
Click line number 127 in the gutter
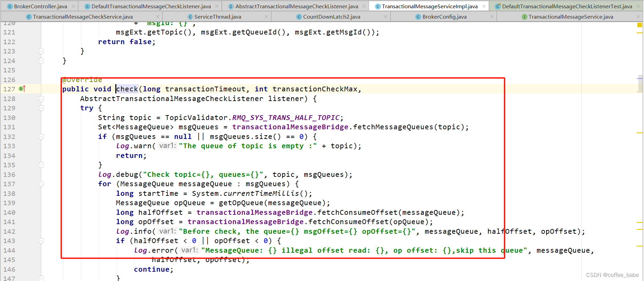click(9, 89)
